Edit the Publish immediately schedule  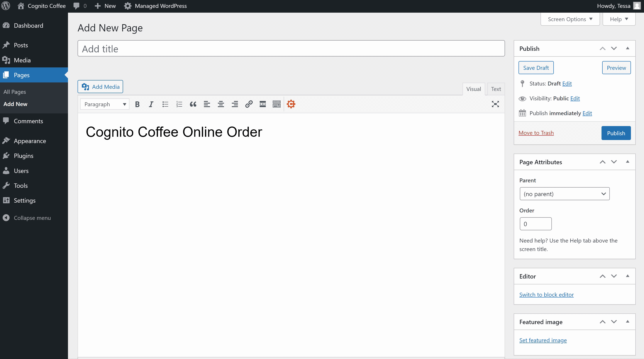tap(587, 113)
